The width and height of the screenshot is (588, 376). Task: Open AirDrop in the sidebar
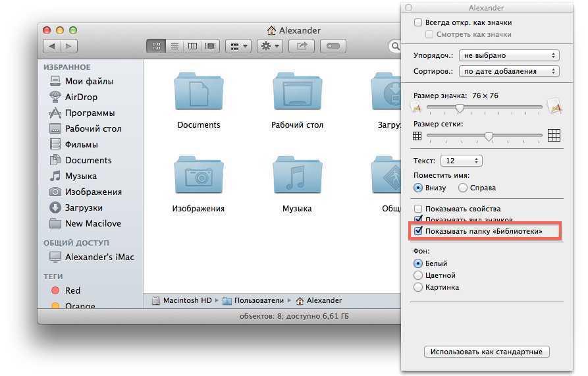[74, 97]
